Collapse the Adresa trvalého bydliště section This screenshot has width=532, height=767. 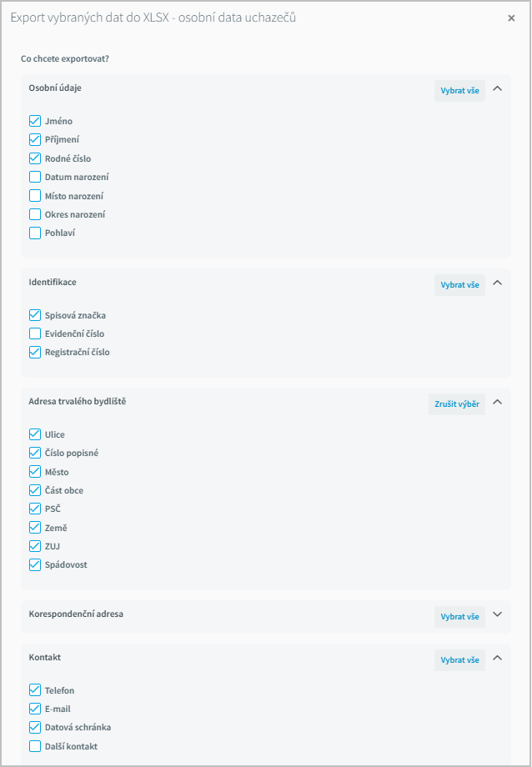[497, 402]
